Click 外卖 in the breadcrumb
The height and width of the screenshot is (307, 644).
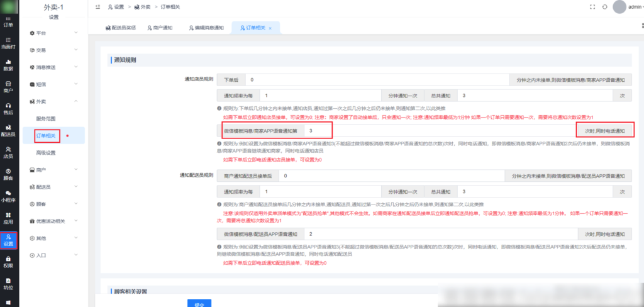(142, 7)
